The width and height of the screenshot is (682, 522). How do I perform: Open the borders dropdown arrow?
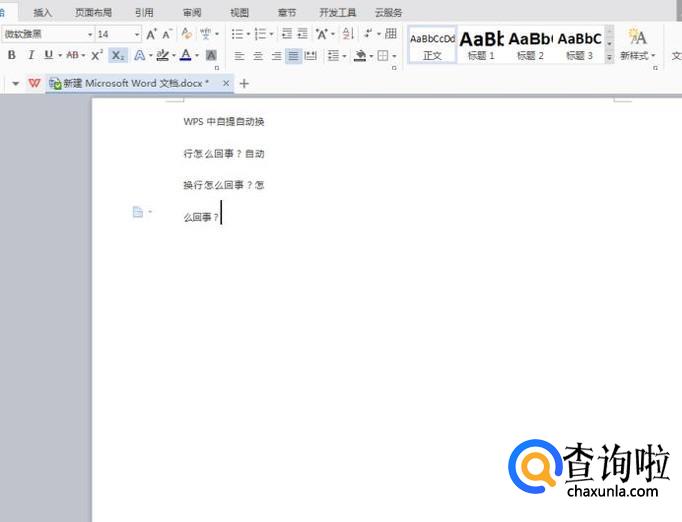point(394,56)
